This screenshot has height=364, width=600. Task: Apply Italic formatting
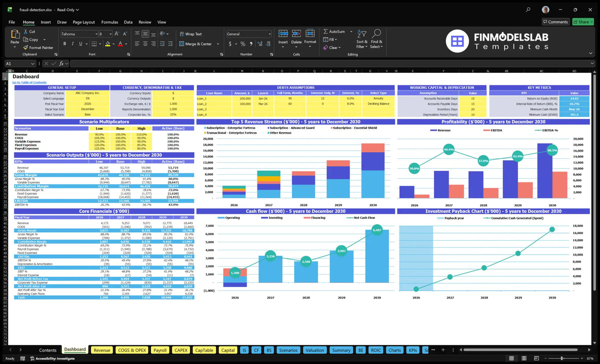[71, 44]
